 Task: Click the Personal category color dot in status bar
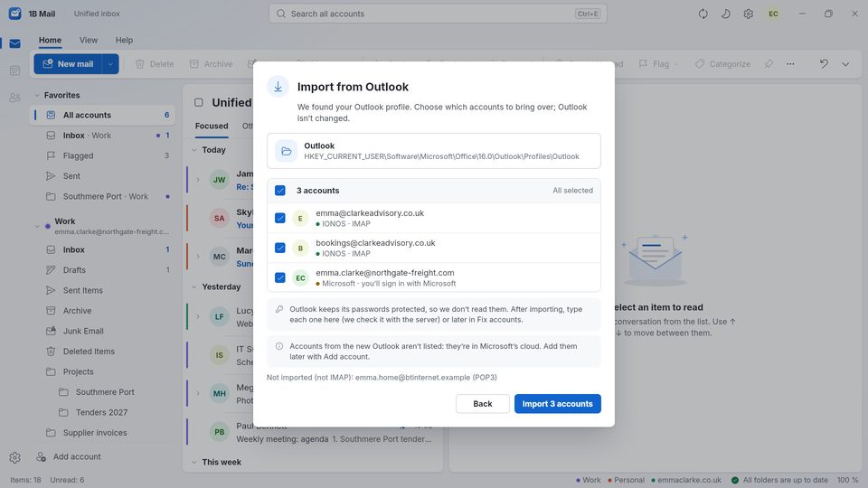pos(609,480)
